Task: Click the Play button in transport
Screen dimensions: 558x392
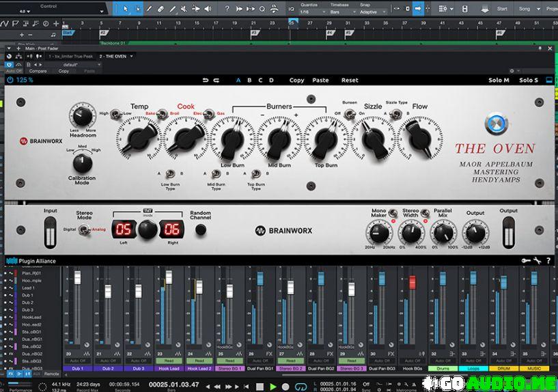Action: 273,387
